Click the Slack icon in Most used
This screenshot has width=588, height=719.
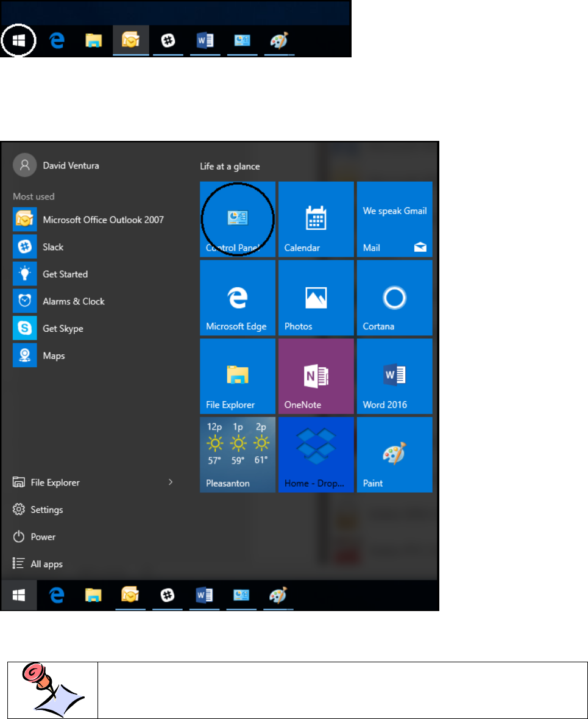25,247
